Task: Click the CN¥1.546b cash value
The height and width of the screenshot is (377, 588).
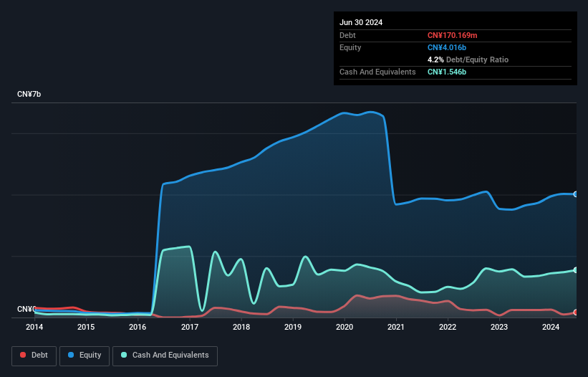Action: [447, 72]
